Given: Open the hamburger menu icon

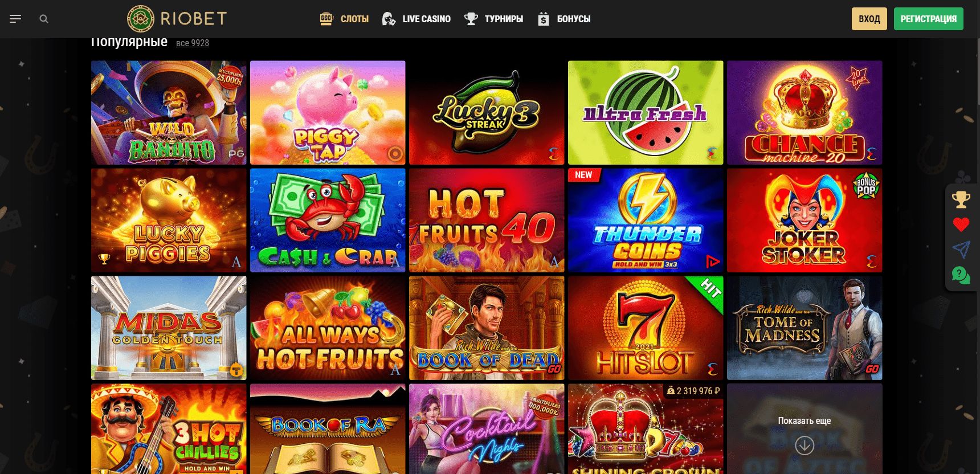Looking at the screenshot, I should pos(15,19).
